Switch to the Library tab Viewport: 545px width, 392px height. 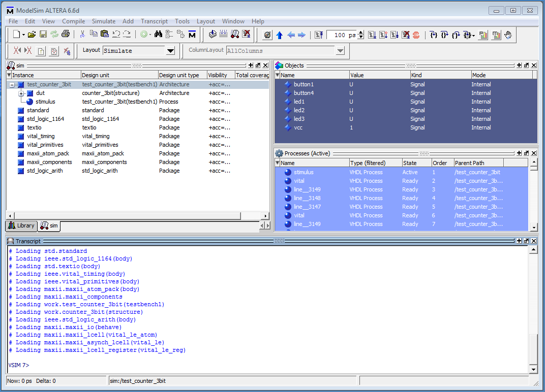pyautogui.click(x=21, y=225)
